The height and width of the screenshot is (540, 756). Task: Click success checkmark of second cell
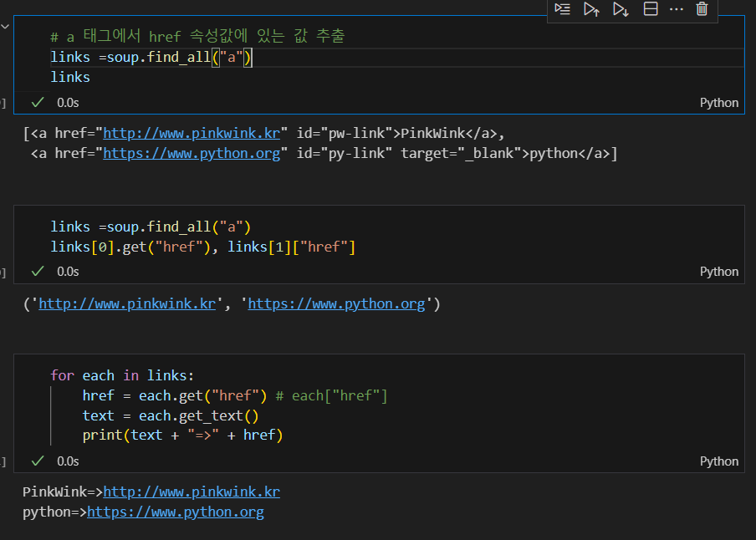pos(38,272)
